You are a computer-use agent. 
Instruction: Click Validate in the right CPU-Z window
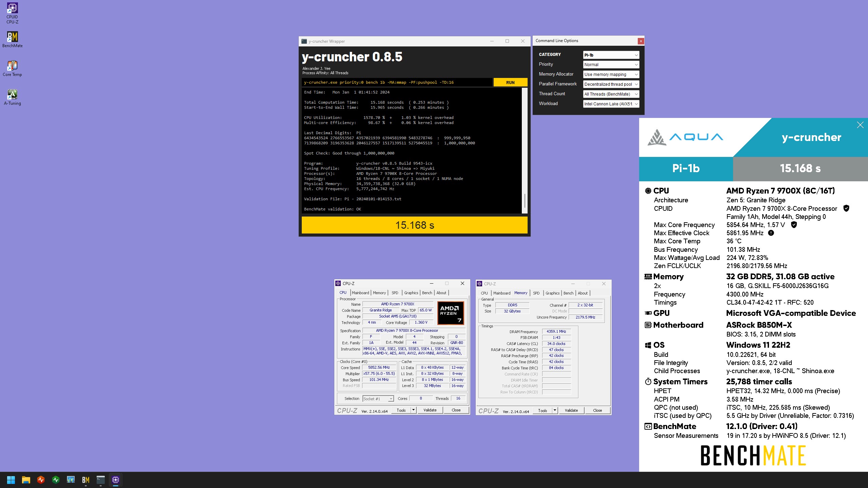tap(571, 410)
